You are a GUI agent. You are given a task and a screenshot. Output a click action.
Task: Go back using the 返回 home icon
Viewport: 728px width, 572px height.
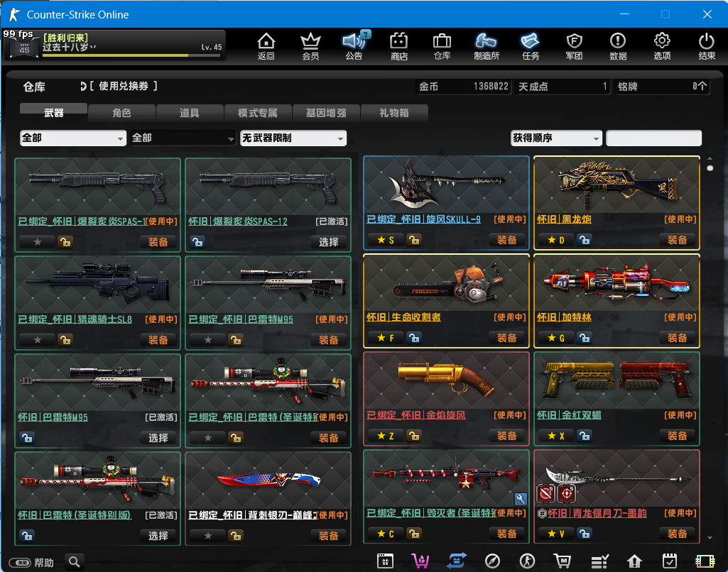tap(266, 46)
